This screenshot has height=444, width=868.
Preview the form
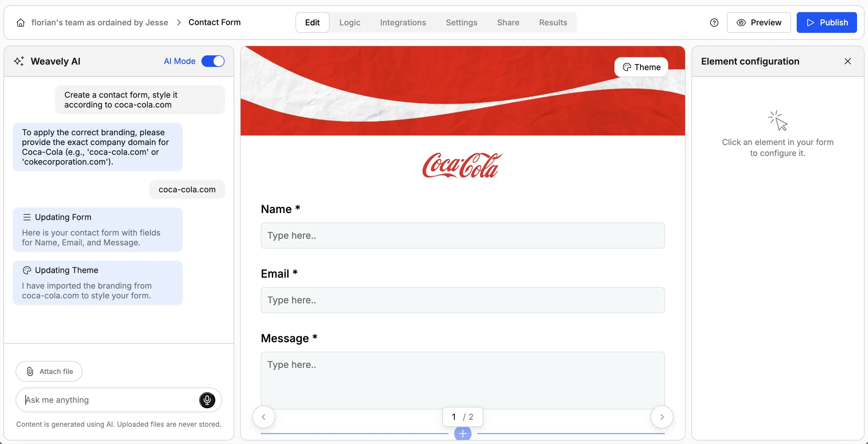(758, 22)
